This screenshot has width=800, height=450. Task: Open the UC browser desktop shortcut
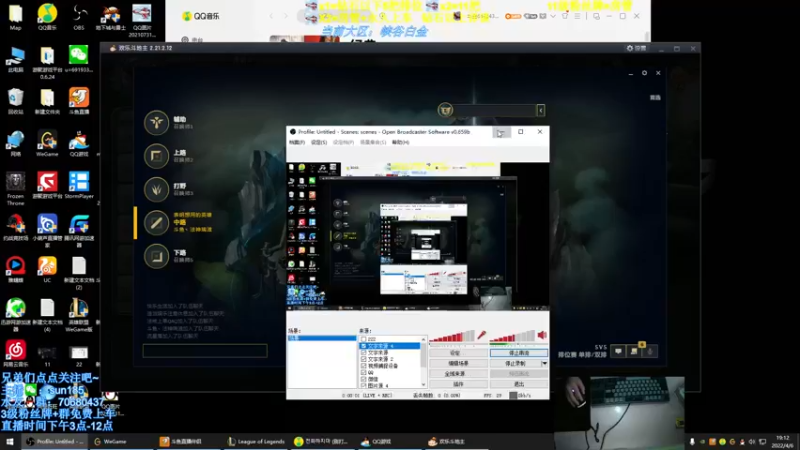[x=47, y=270]
